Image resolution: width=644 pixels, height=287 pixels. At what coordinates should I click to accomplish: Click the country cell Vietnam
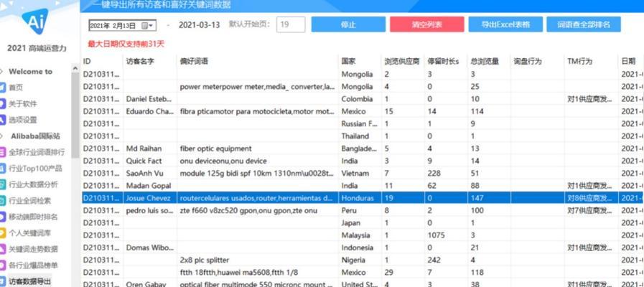click(x=355, y=173)
